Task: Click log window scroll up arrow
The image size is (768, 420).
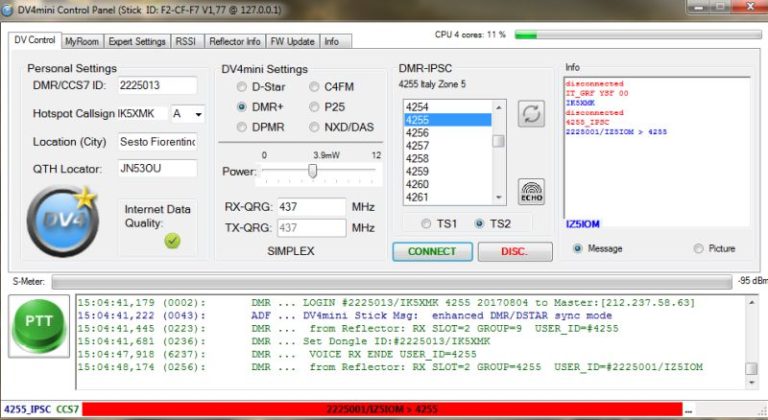Action: 751,302
